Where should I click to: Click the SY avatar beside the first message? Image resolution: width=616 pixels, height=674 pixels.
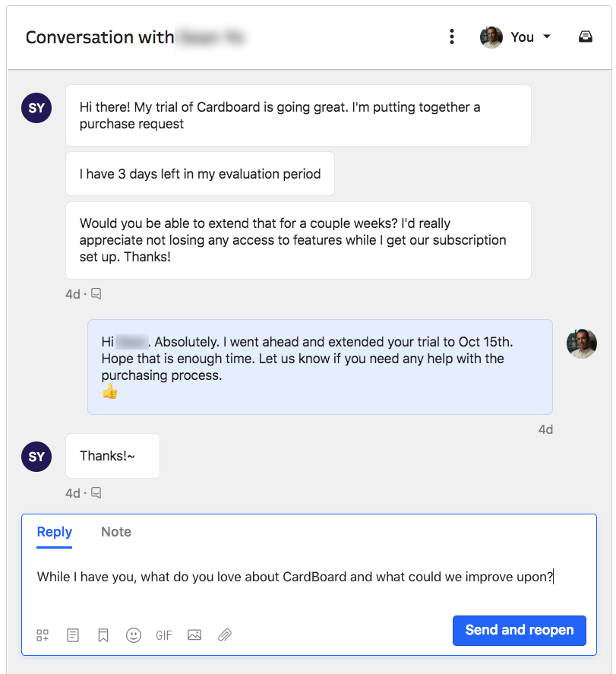click(x=36, y=108)
